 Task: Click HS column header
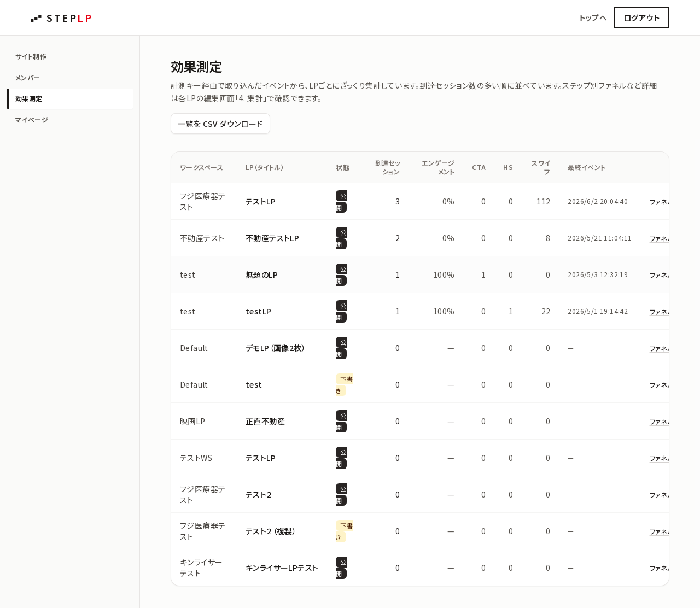coord(508,167)
